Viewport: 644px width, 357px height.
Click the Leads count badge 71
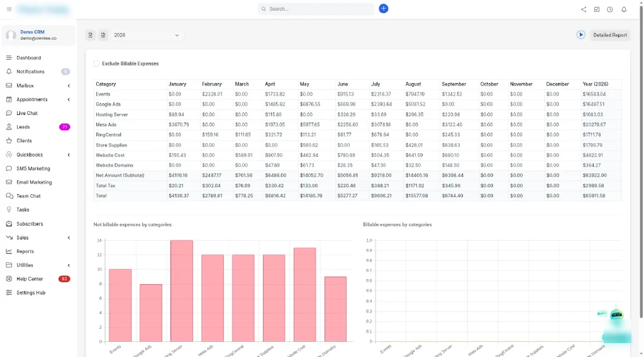click(x=65, y=127)
